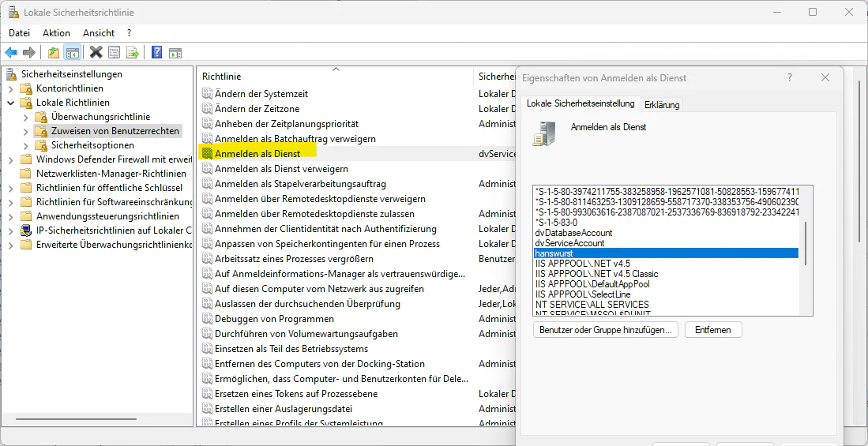This screenshot has width=868, height=446.
Task: Select dvDatabaseAccount in the account list
Action: pos(573,233)
